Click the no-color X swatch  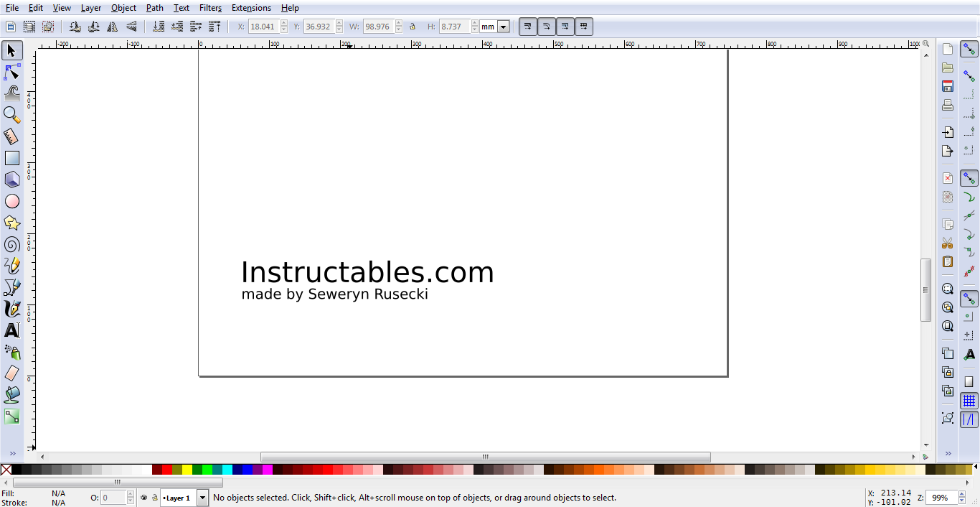(x=6, y=470)
